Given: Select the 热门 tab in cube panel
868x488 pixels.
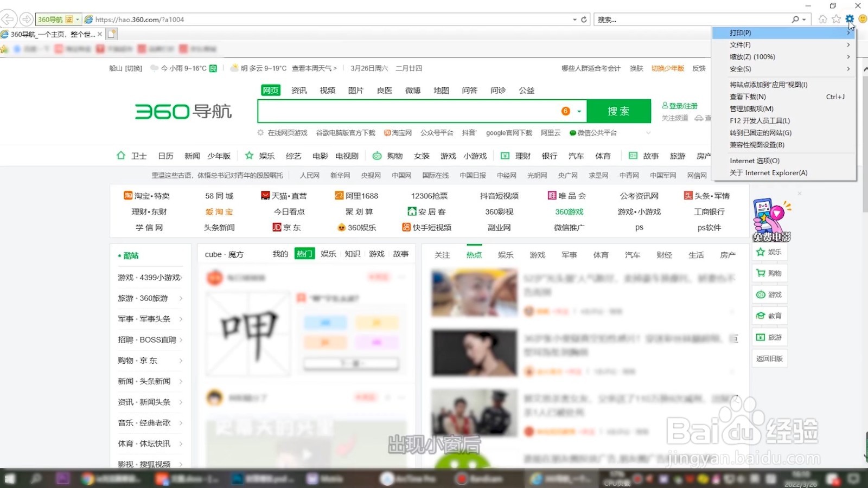Looking at the screenshot, I should coord(304,254).
